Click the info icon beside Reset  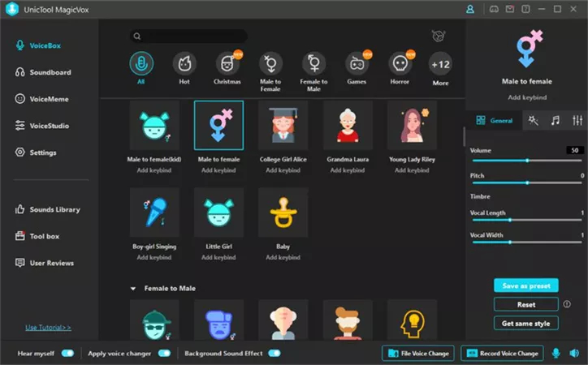[567, 304]
